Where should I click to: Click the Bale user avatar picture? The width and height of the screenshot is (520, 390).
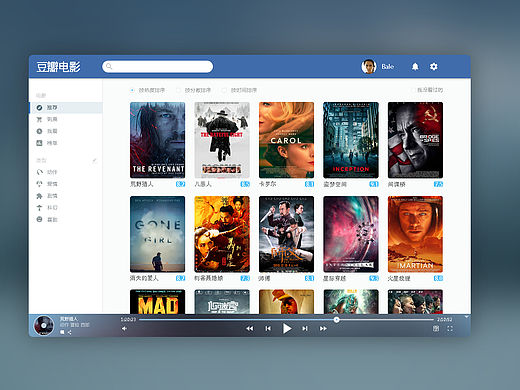[x=369, y=67]
